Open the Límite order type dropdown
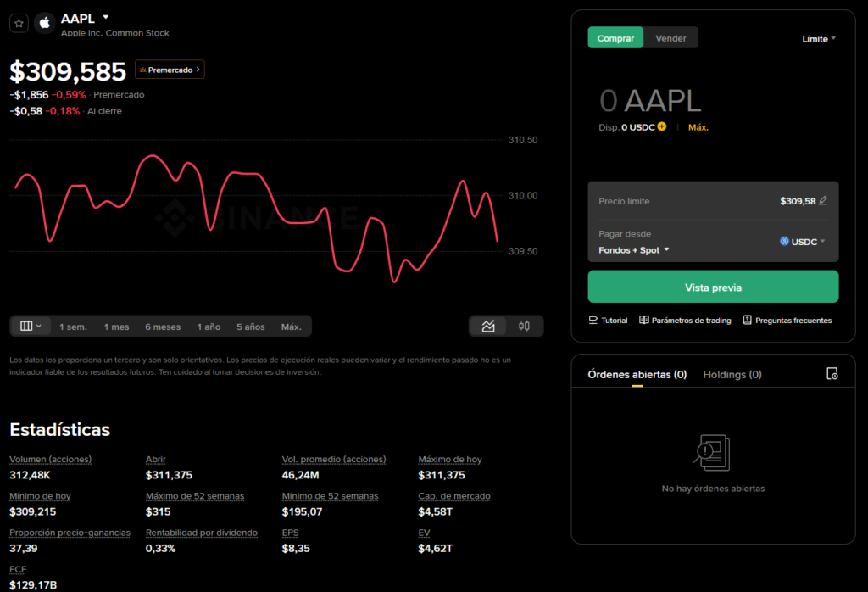This screenshot has height=592, width=868. pyautogui.click(x=819, y=39)
